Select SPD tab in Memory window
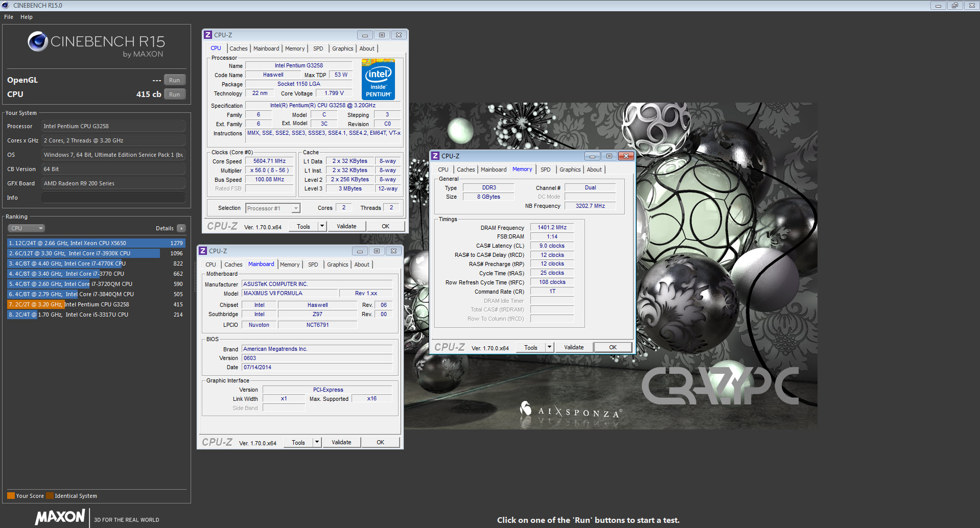Screen dimensions: 980x528 546,170
